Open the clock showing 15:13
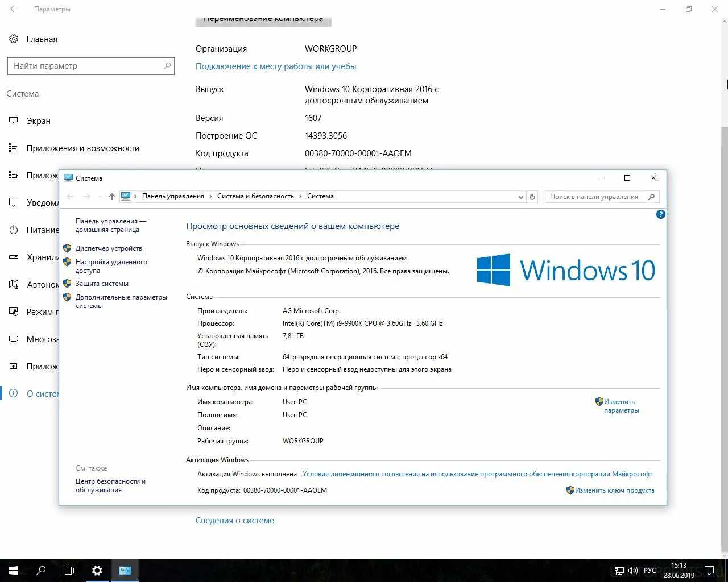The height and width of the screenshot is (582, 728). point(679,571)
